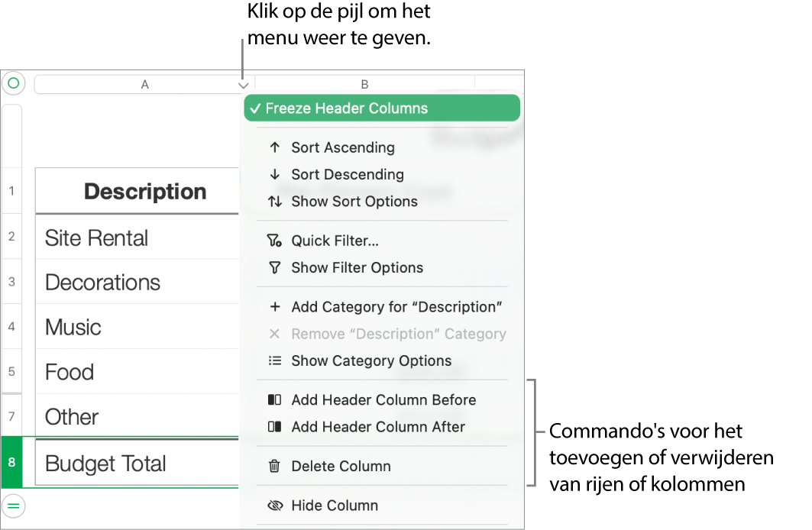The height and width of the screenshot is (530, 812).
Task: Select row 8 header
Action: point(11,462)
